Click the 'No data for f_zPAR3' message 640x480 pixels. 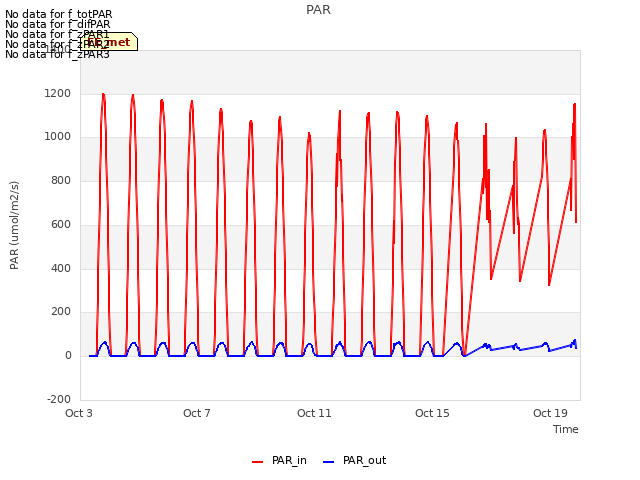tap(57, 54)
